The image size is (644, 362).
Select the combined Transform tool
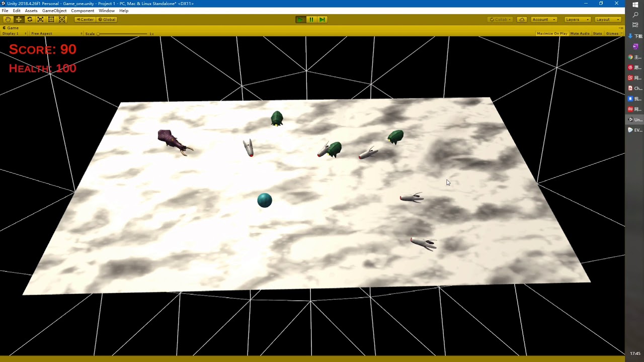[62, 19]
